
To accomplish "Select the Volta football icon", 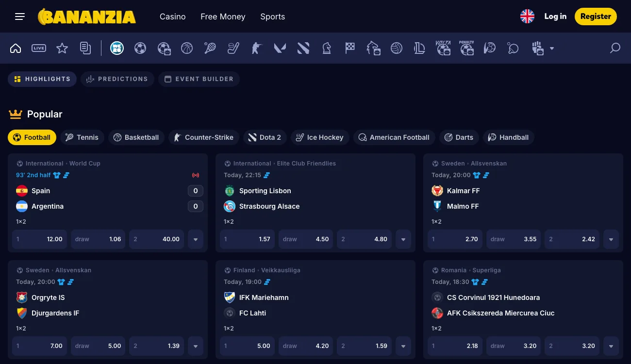I will tap(443, 48).
